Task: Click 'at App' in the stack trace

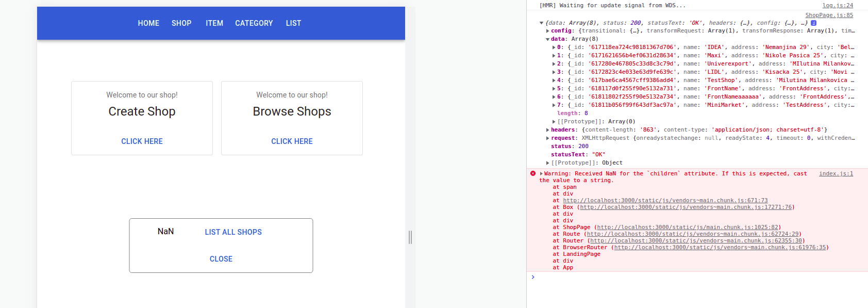Action: point(563,268)
